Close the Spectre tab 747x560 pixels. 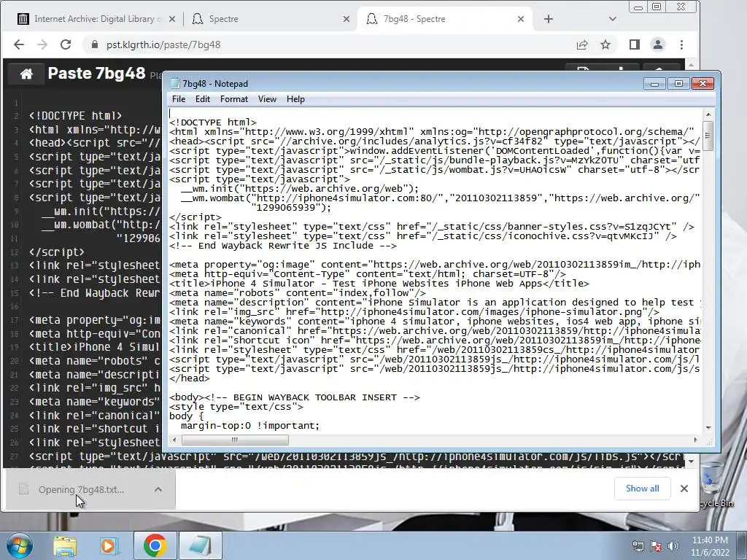347,19
